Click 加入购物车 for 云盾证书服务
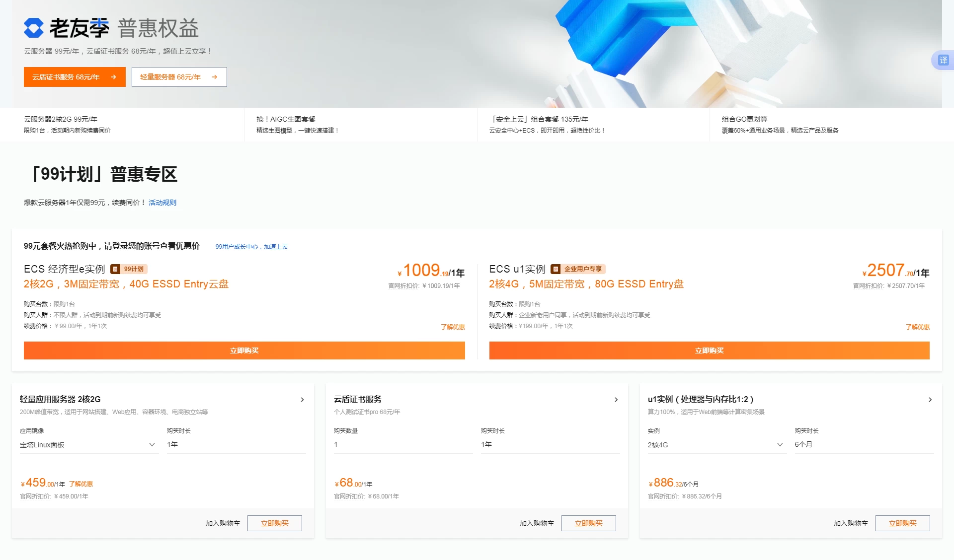This screenshot has height=560, width=954. tap(537, 523)
